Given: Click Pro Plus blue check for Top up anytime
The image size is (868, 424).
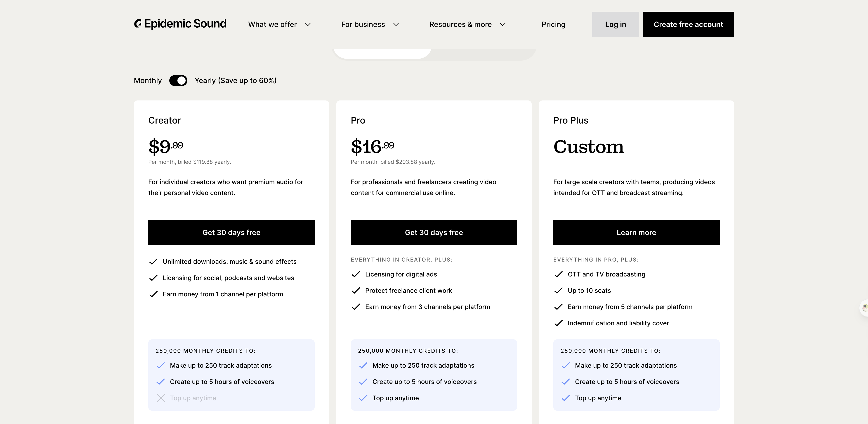Looking at the screenshot, I should [x=566, y=398].
